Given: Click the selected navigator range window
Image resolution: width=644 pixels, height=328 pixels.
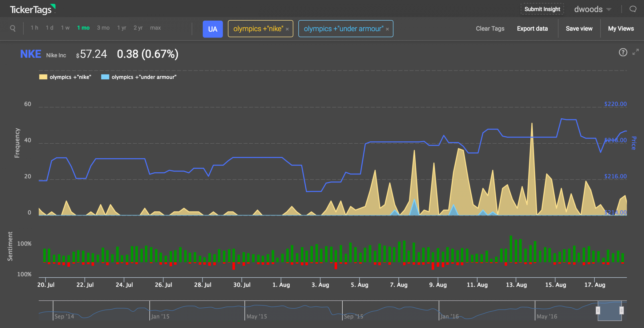Looking at the screenshot, I should (610, 311).
